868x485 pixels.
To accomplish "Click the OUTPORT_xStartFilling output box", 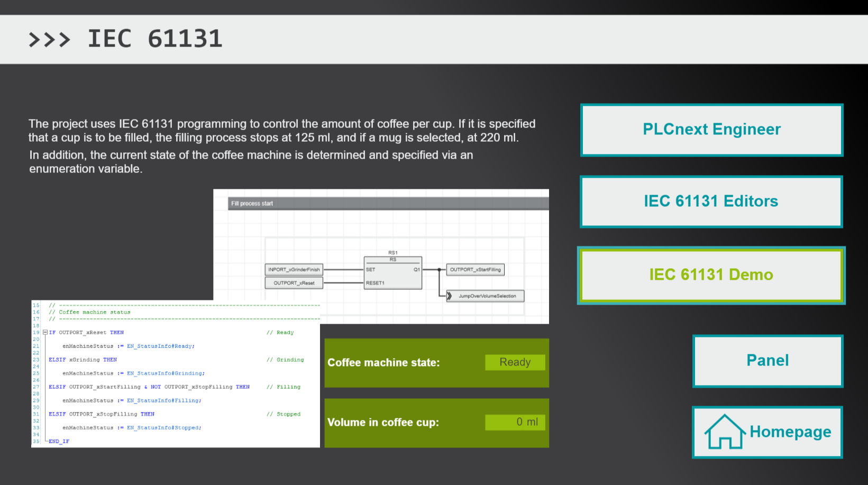I will [475, 270].
